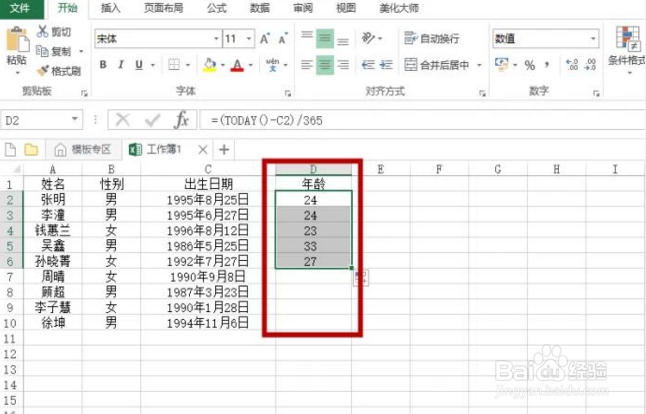Click the cell borders icon
Screen dimensions: 646x414
[x=174, y=65]
